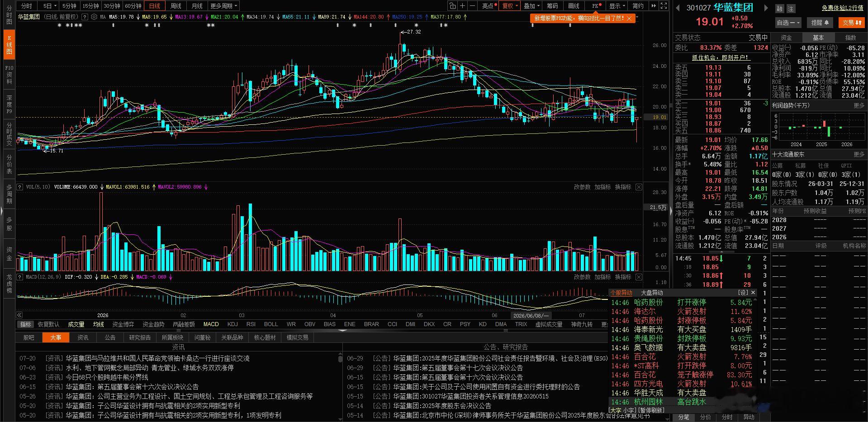Image resolution: width=868 pixels, height=422 pixels.
Task: Close the orange PK feature tooltip
Action: coord(629,19)
